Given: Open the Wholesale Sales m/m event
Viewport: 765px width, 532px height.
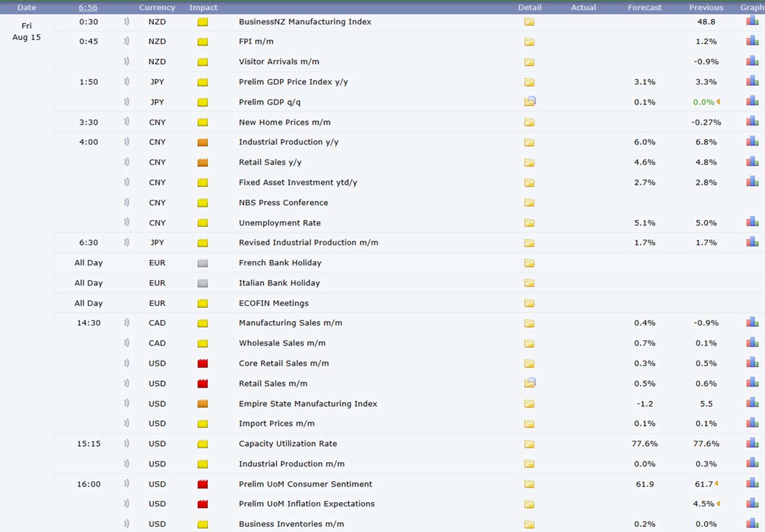Looking at the screenshot, I should pos(282,343).
